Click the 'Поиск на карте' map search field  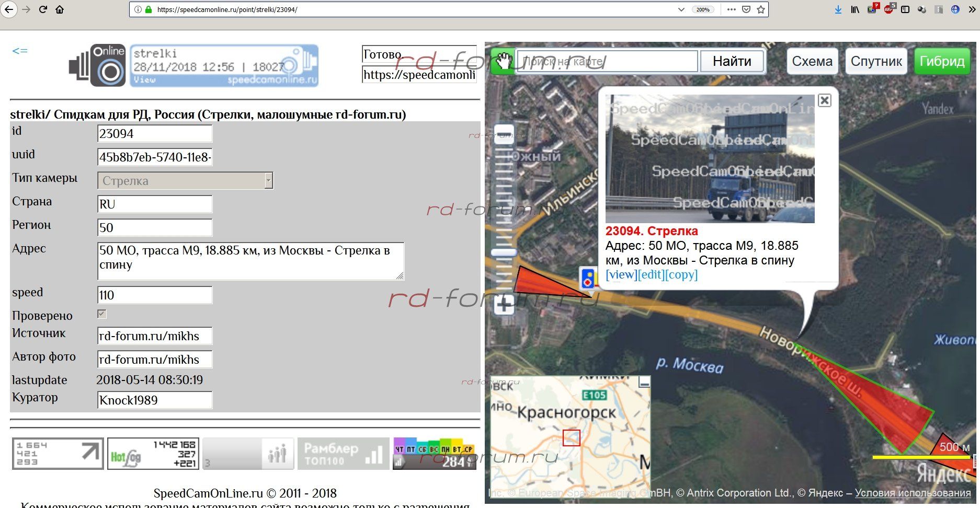[x=607, y=62]
